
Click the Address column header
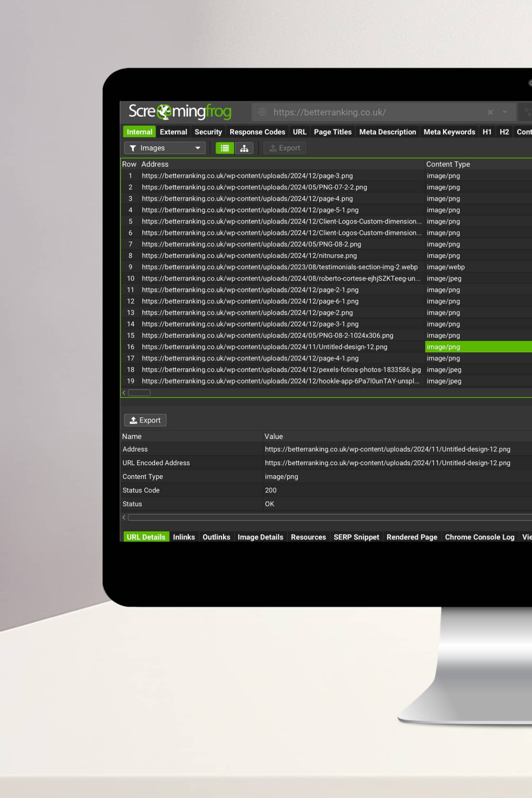click(x=155, y=164)
